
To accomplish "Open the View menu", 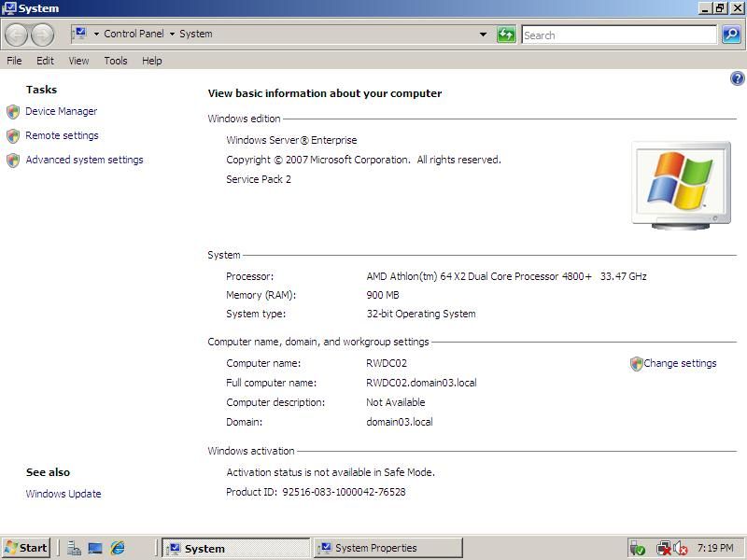I will pyautogui.click(x=78, y=61).
